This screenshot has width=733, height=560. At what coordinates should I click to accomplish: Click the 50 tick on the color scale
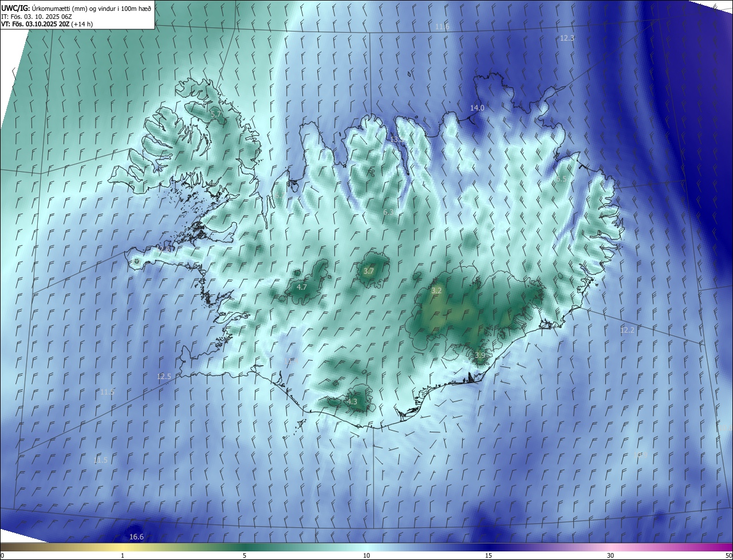(728, 555)
